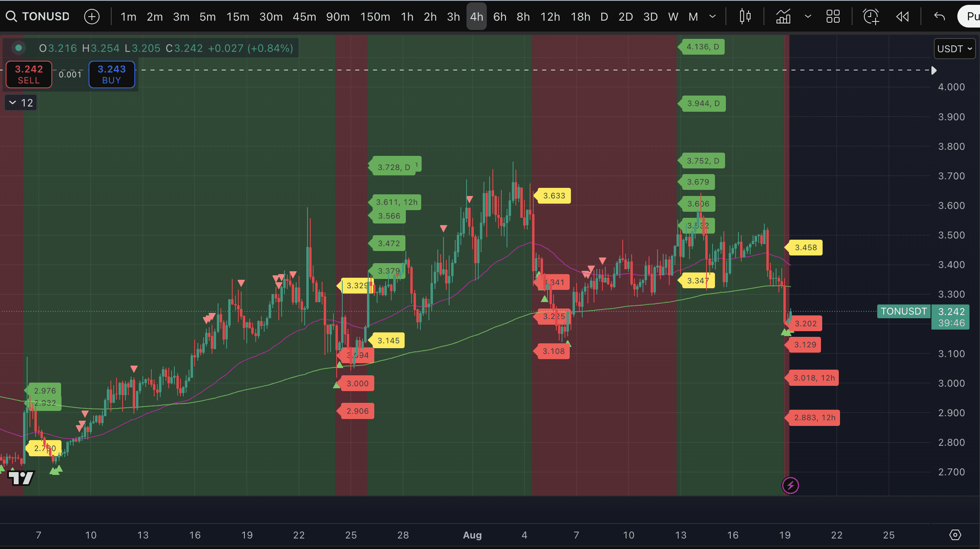Start bar replay with rewind icon
The height and width of the screenshot is (549, 980).
coord(902,17)
